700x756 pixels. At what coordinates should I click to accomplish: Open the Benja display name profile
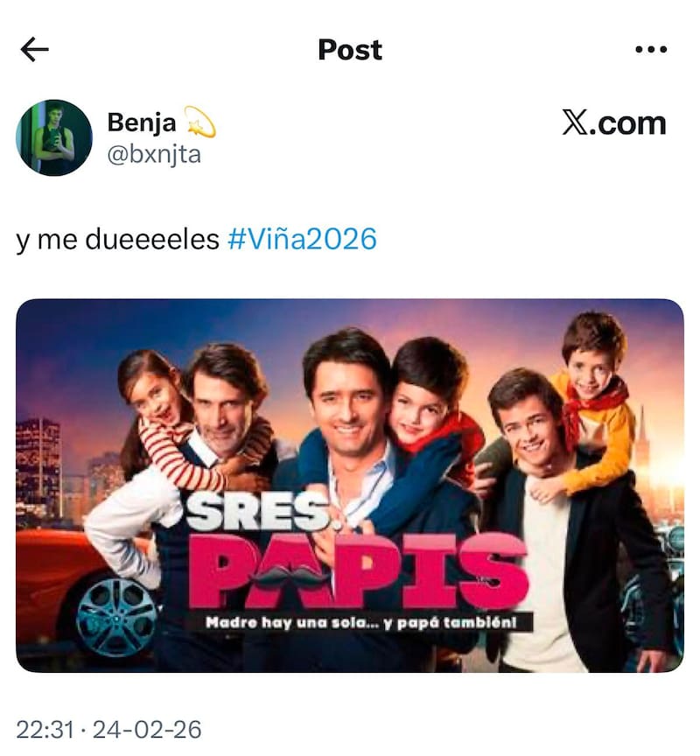tap(141, 122)
